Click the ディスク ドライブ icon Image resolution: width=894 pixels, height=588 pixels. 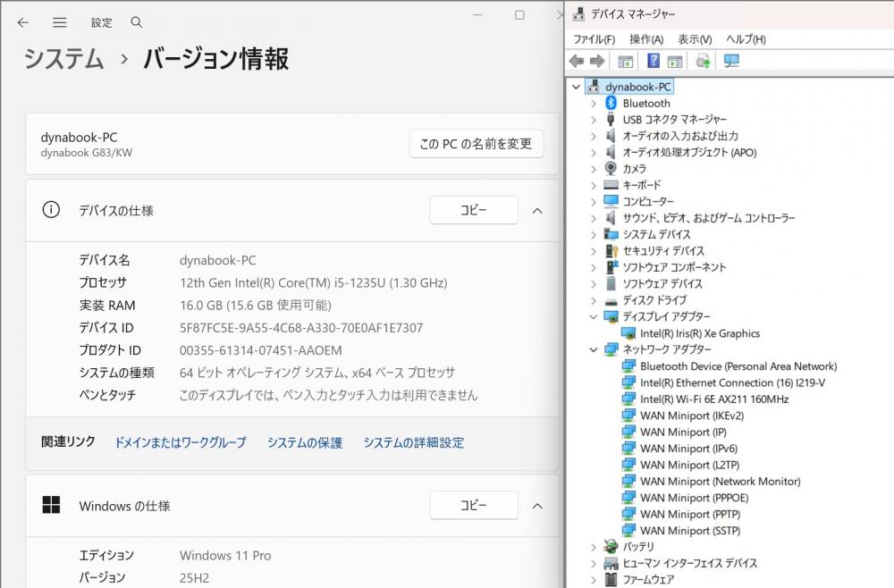click(x=611, y=301)
